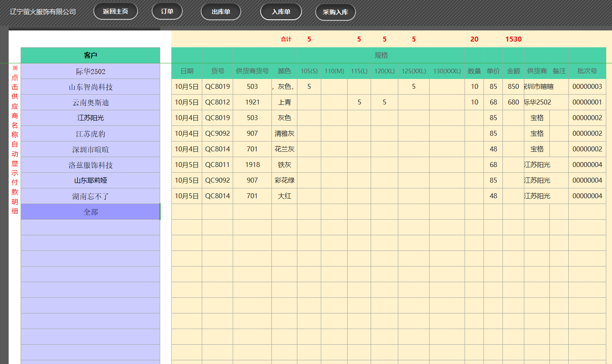Click the 返回主页 button
The width and height of the screenshot is (612, 364).
point(116,12)
